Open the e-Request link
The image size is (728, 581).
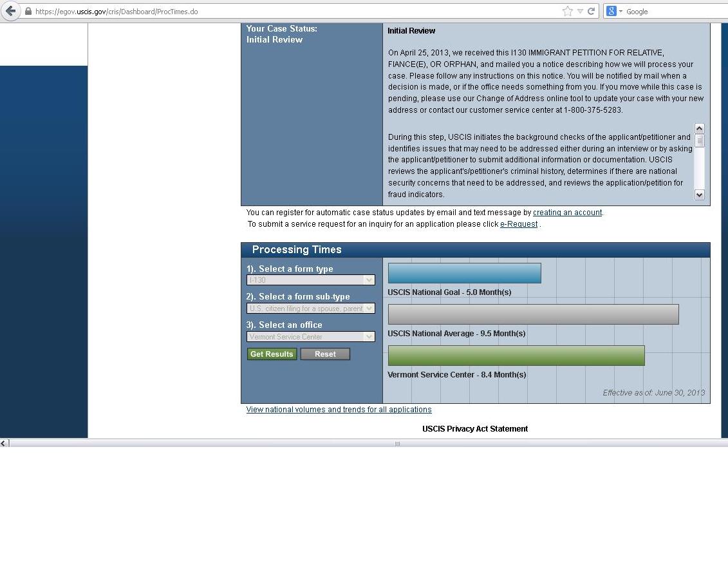[519, 224]
